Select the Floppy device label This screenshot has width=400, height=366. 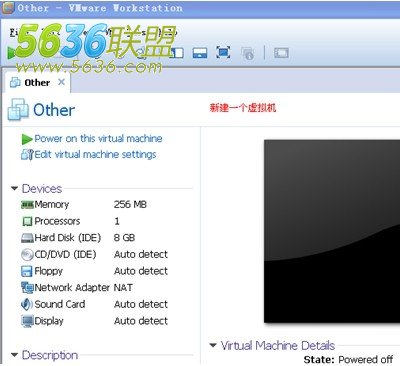tap(49, 271)
